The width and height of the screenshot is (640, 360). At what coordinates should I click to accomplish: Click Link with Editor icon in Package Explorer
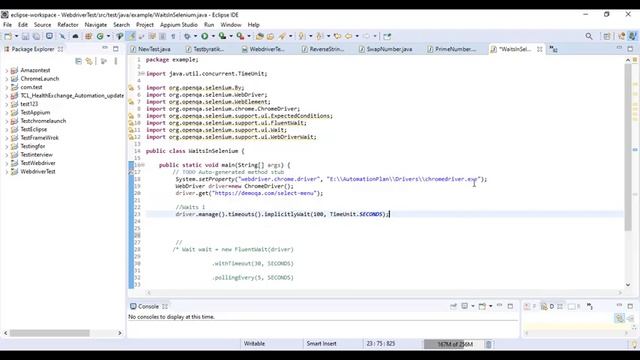click(89, 61)
